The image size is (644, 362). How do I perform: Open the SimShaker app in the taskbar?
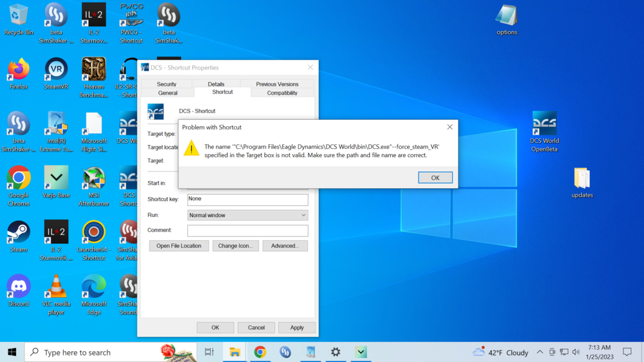(x=285, y=352)
